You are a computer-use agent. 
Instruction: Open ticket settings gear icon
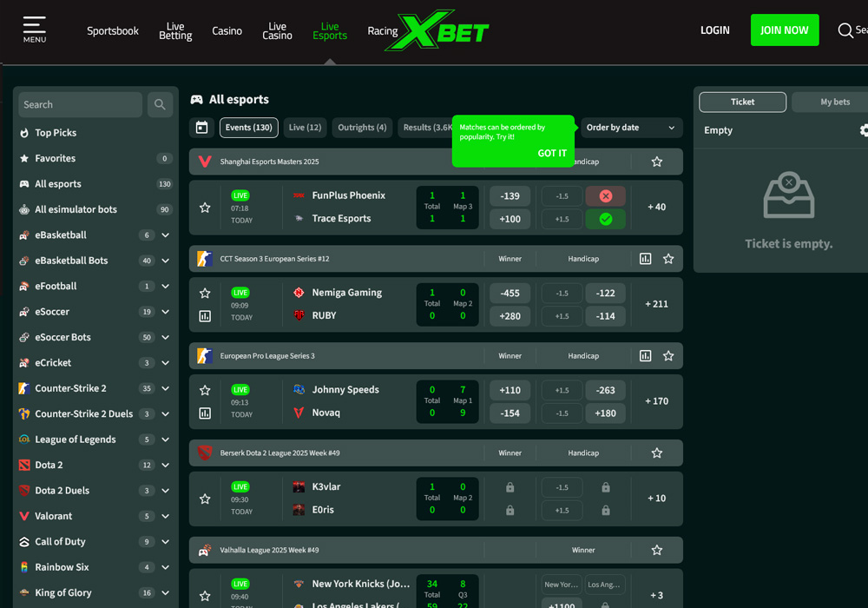(864, 130)
